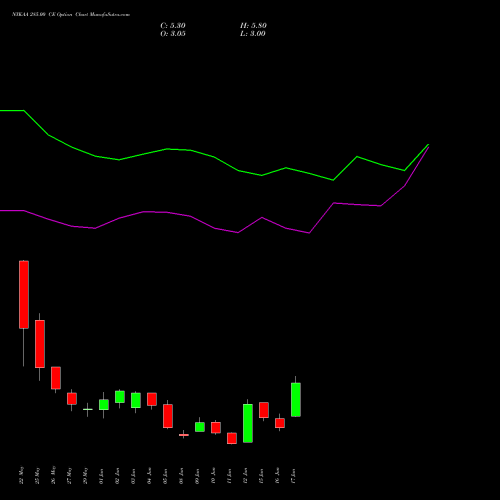Viewport: 500px width, 500px height.
Task: Click the red candle for 25 May
Action: coord(40,344)
